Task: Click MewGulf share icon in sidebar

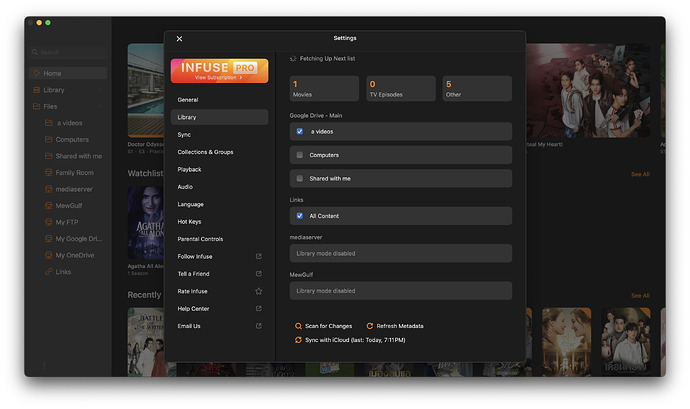Action: click(x=49, y=206)
